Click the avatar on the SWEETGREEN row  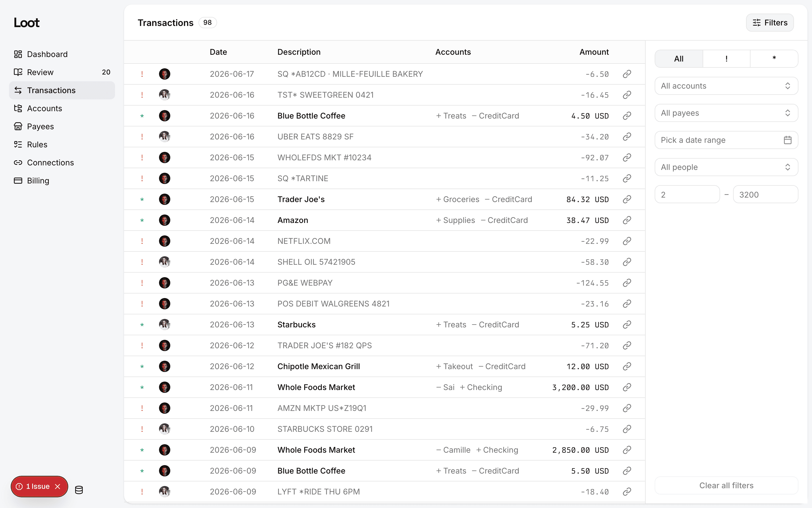click(x=164, y=95)
